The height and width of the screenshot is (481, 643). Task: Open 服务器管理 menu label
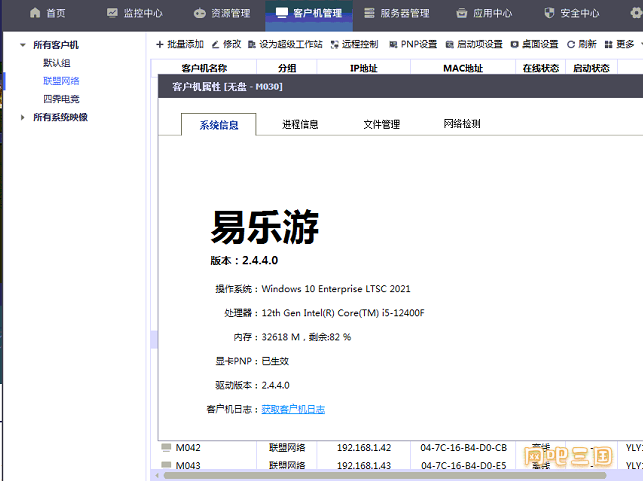[x=405, y=13]
